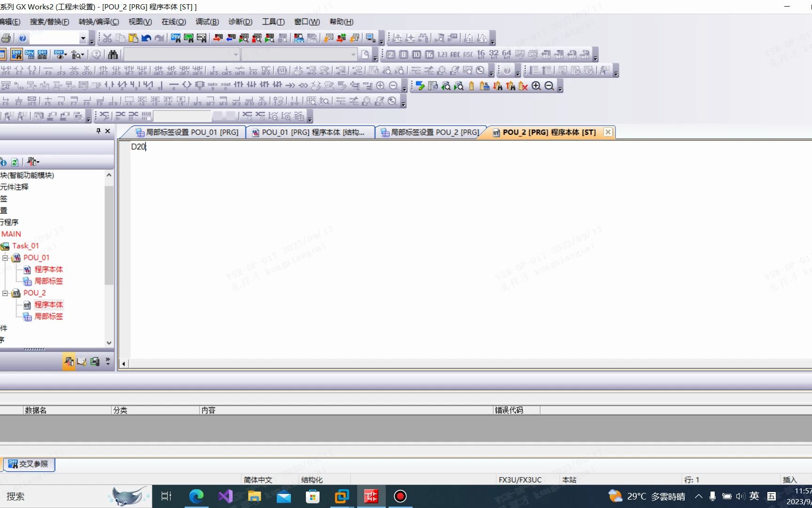Select the decimal '10' display format icon
812x508 pixels.
416,55
